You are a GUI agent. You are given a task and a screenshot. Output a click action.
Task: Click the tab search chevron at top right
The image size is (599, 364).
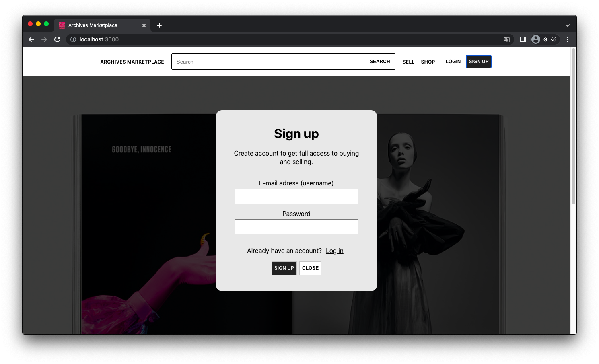(x=568, y=25)
